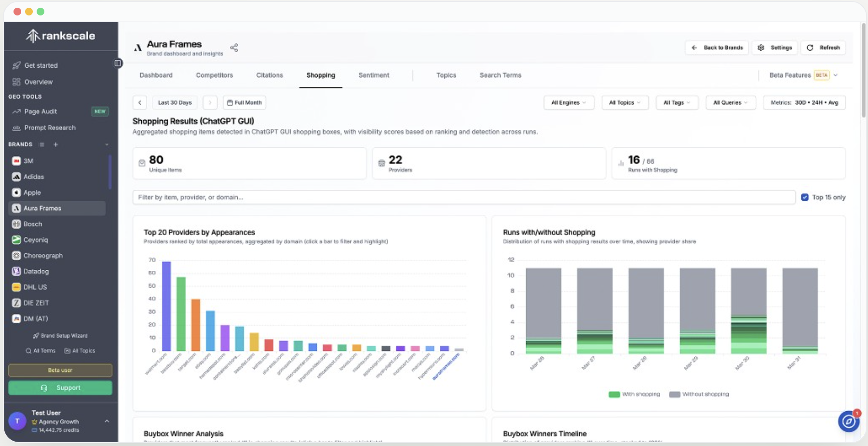Go to next date range arrow
Viewport: 868px width, 446px height.
click(210, 103)
